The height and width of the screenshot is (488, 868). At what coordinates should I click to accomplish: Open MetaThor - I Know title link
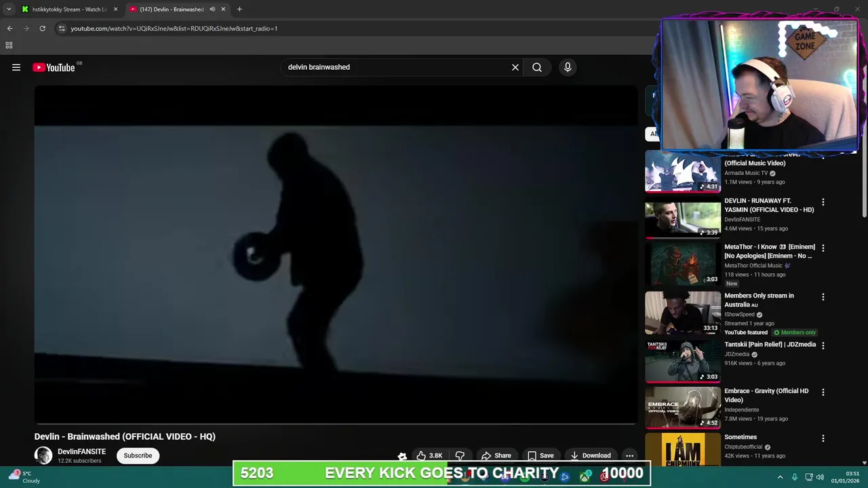click(770, 251)
